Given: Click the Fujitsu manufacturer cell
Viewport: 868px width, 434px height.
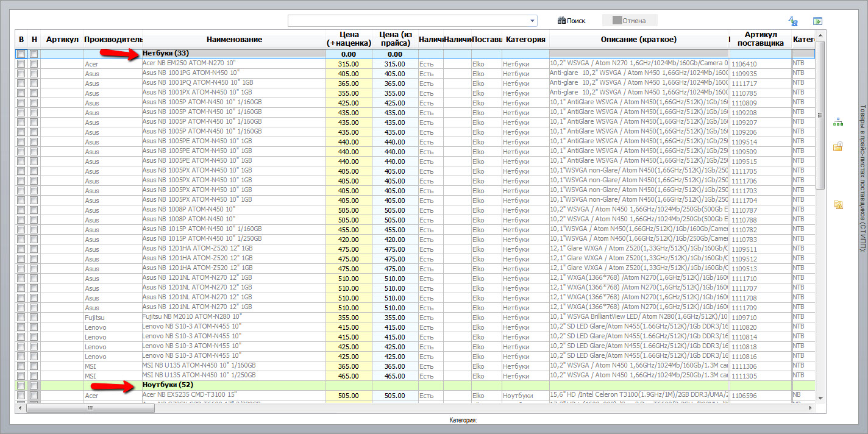Looking at the screenshot, I should tap(113, 318).
